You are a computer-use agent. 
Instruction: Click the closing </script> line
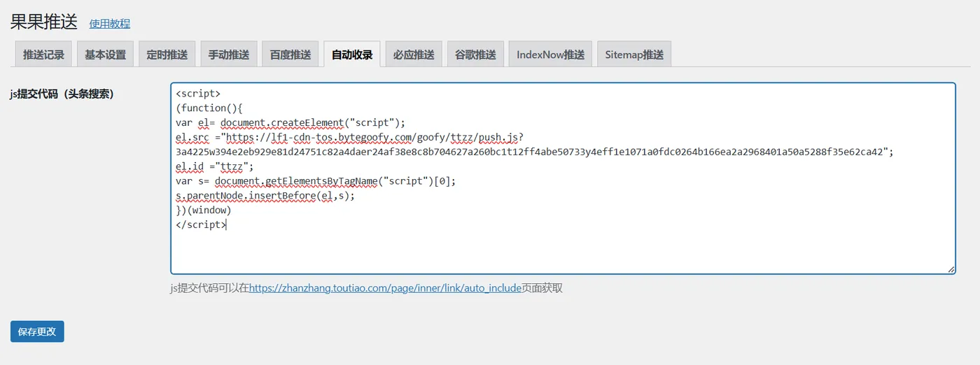click(201, 224)
